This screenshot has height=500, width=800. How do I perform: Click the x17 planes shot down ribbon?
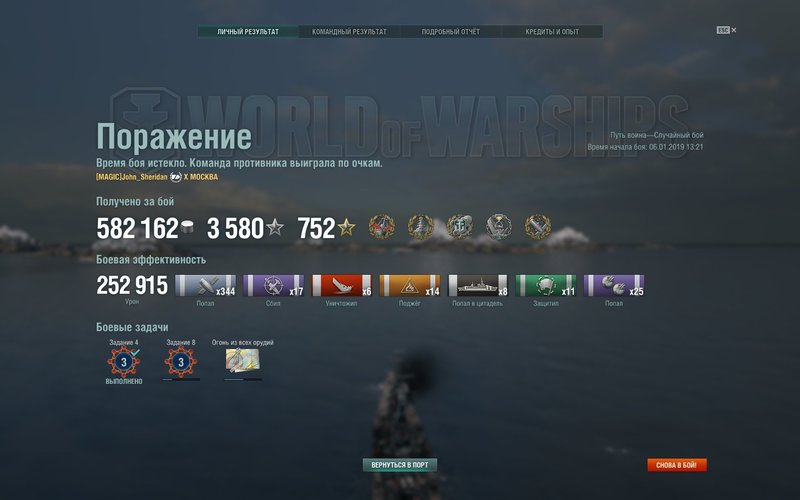pyautogui.click(x=273, y=285)
